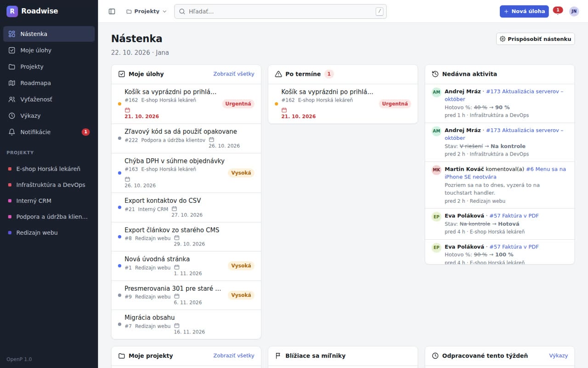Click the Moje projekty folder icon
The height and width of the screenshot is (368, 588).
click(122, 356)
